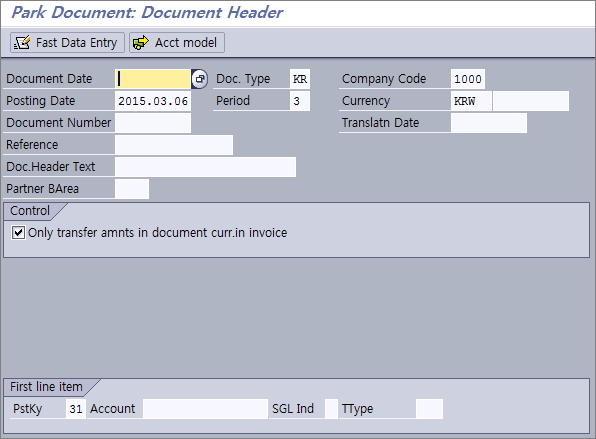Open the Acct model button
596x439 pixels.
[177, 43]
